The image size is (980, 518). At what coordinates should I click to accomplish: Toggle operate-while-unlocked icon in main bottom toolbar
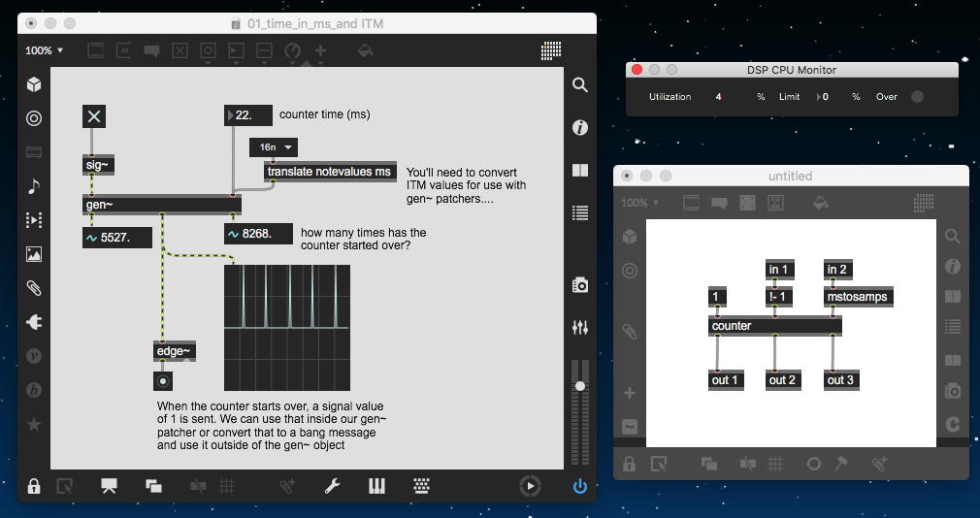64,486
